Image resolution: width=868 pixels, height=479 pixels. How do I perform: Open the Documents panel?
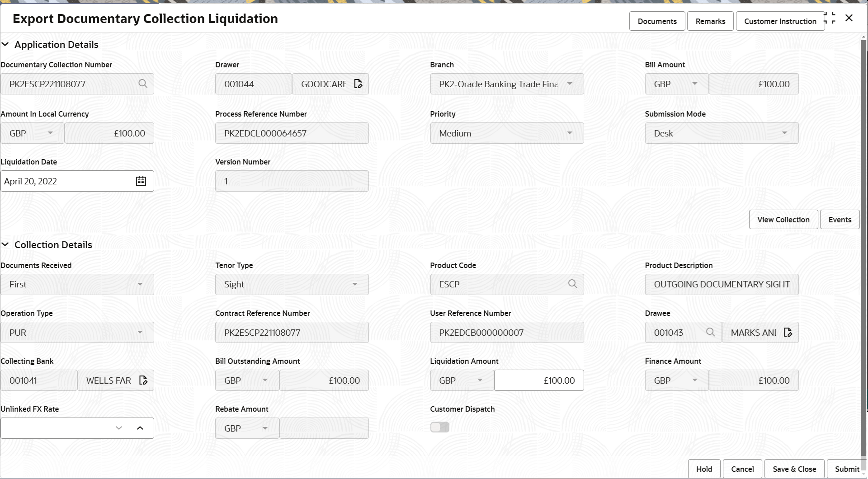[x=657, y=21]
